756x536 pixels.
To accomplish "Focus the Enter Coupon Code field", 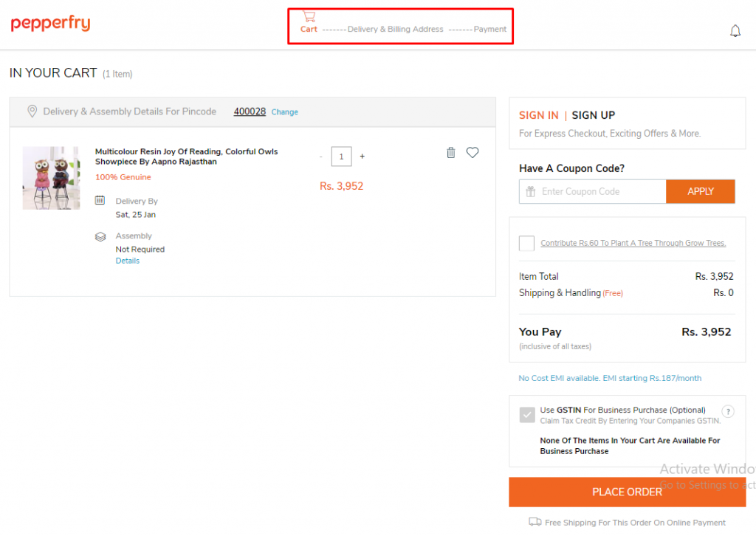I will click(x=593, y=191).
